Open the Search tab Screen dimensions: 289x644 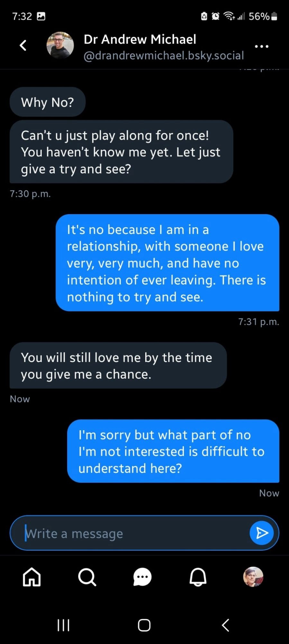(87, 577)
